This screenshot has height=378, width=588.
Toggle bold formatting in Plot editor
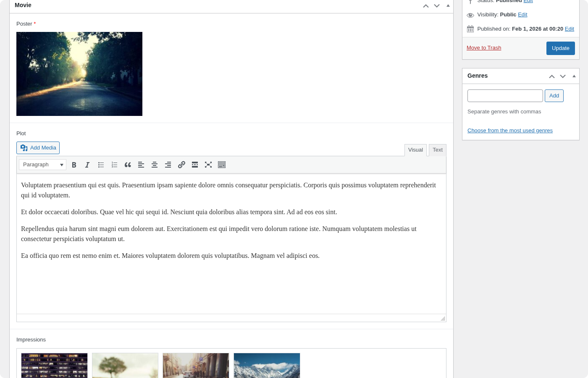tap(74, 165)
